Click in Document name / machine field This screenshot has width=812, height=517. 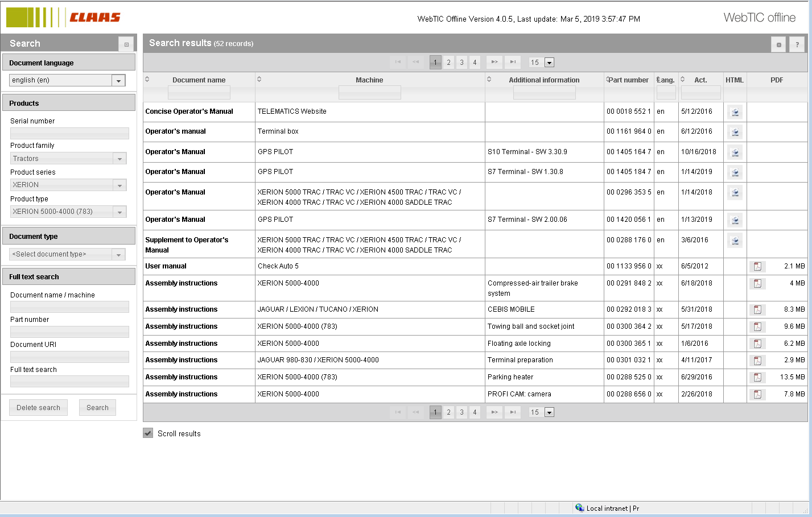click(69, 307)
